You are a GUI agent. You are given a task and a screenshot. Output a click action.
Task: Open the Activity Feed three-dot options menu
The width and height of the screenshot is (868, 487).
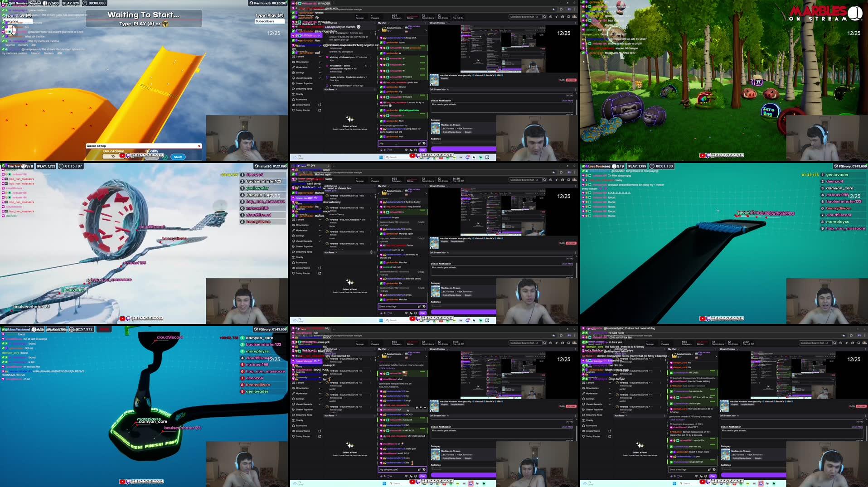tap(375, 24)
